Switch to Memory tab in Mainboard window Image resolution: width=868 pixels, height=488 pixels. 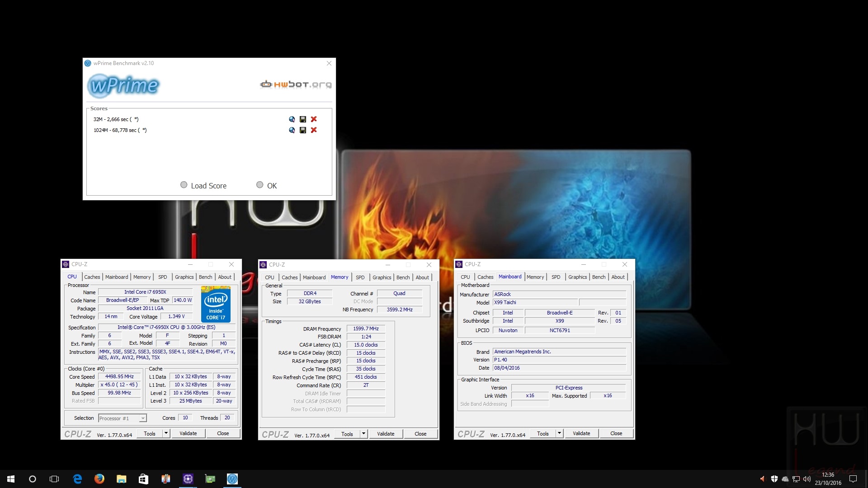pos(535,277)
